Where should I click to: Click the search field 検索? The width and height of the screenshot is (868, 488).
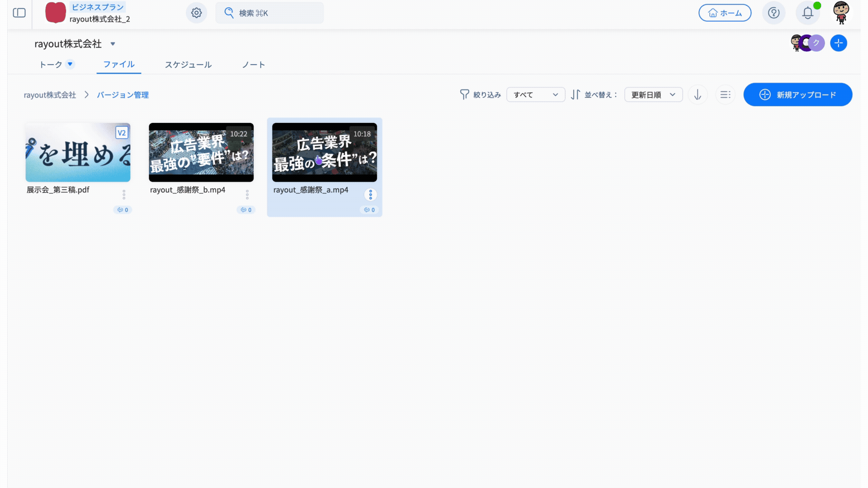269,13
